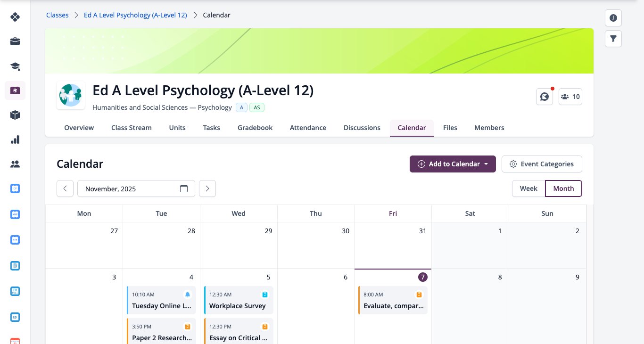Click the 10 members count button

[570, 97]
